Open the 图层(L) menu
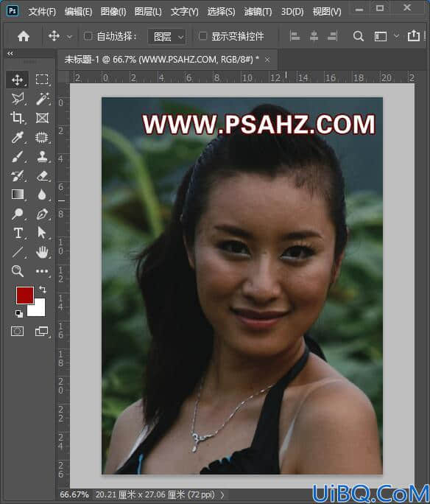This screenshot has height=504, width=430. [x=148, y=13]
